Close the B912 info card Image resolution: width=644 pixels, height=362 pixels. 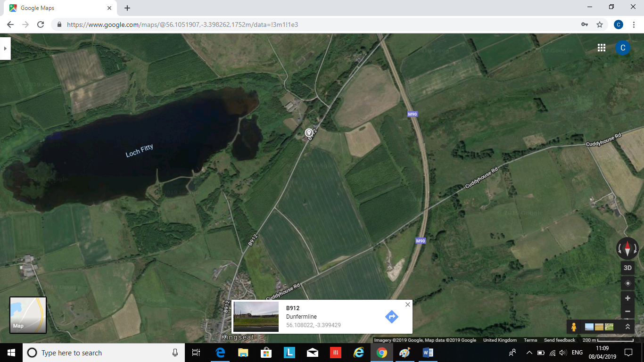[x=408, y=304]
